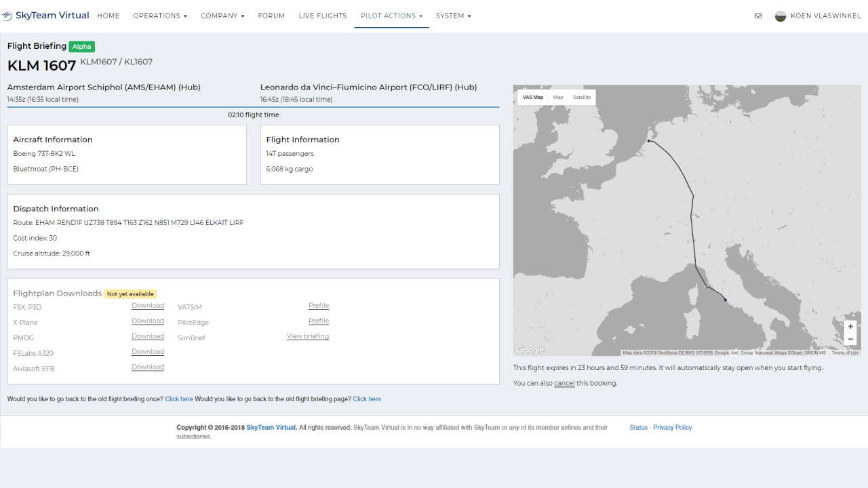Click here for old briefing once
Image resolution: width=868 pixels, height=488 pixels.
(x=179, y=399)
